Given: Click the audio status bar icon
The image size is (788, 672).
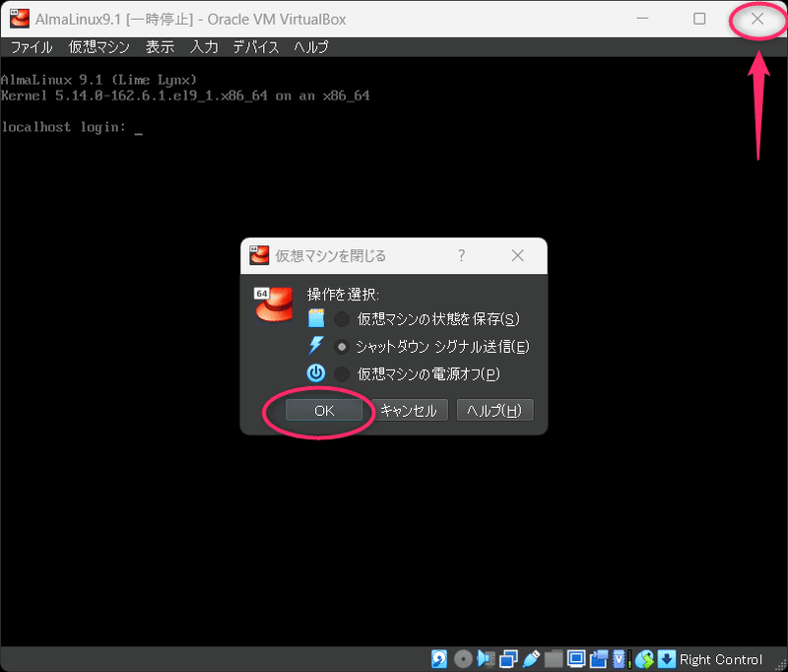Looking at the screenshot, I should tap(486, 658).
